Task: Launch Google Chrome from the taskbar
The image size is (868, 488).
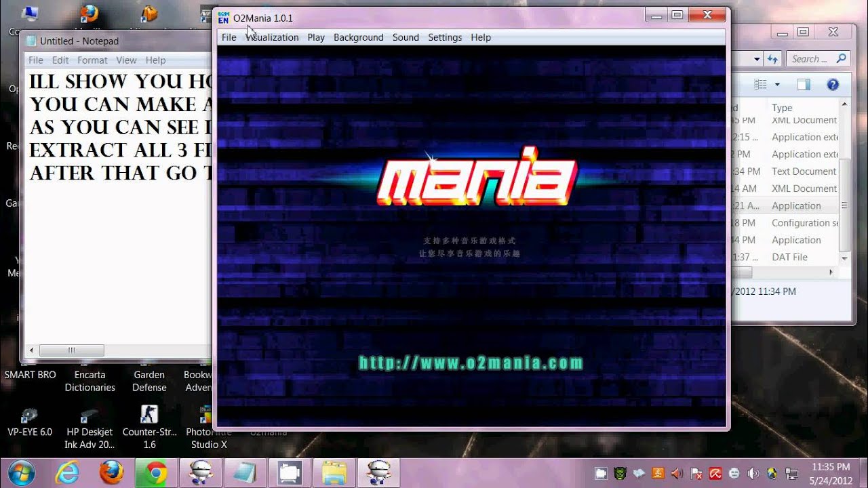Action: (x=156, y=472)
